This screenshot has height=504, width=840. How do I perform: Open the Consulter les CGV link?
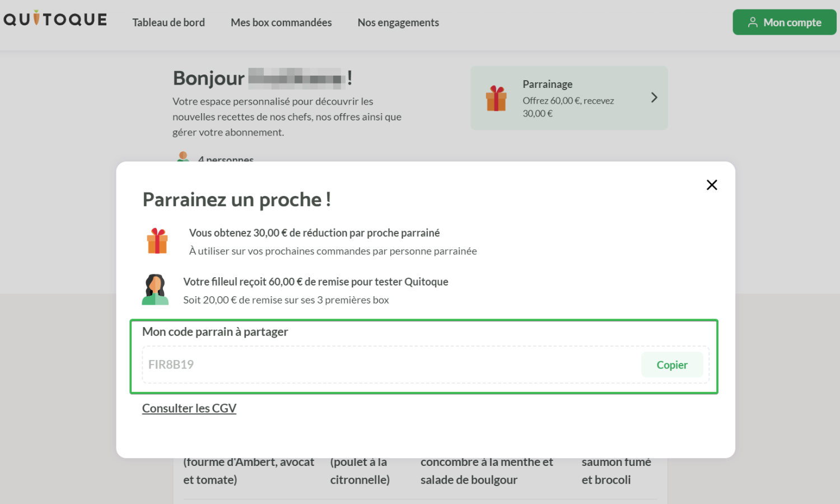189,408
